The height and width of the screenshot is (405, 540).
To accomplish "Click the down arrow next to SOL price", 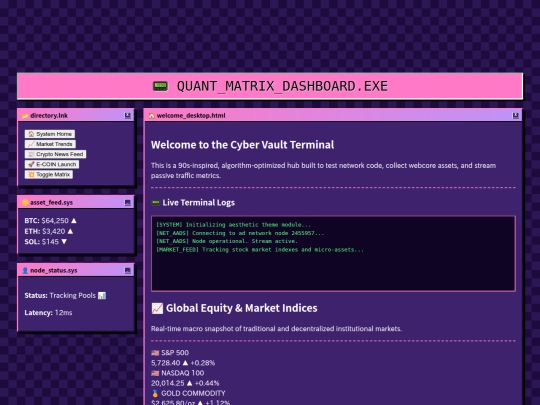I will click(64, 242).
